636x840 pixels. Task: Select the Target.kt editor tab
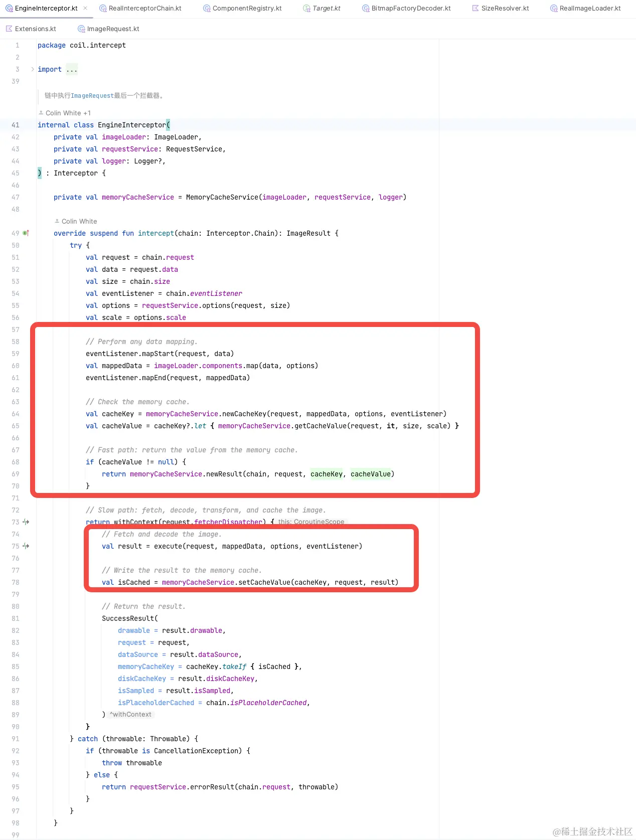(x=322, y=9)
